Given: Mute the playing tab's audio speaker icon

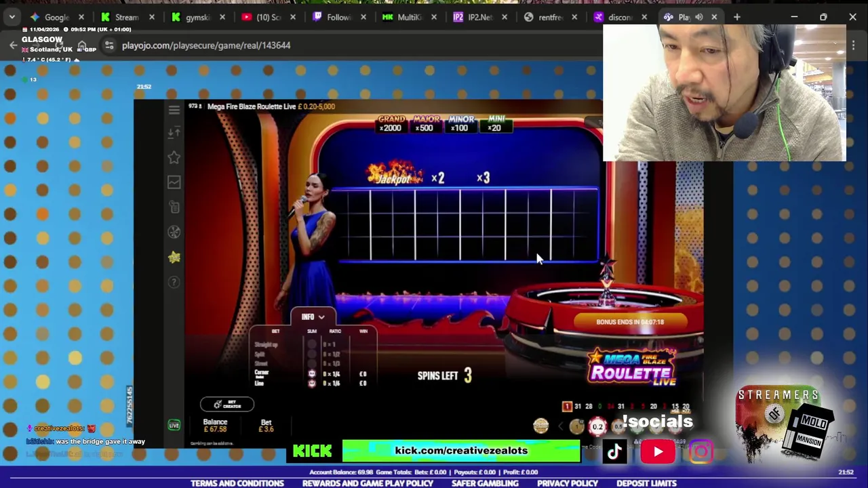Looking at the screenshot, I should [x=699, y=17].
